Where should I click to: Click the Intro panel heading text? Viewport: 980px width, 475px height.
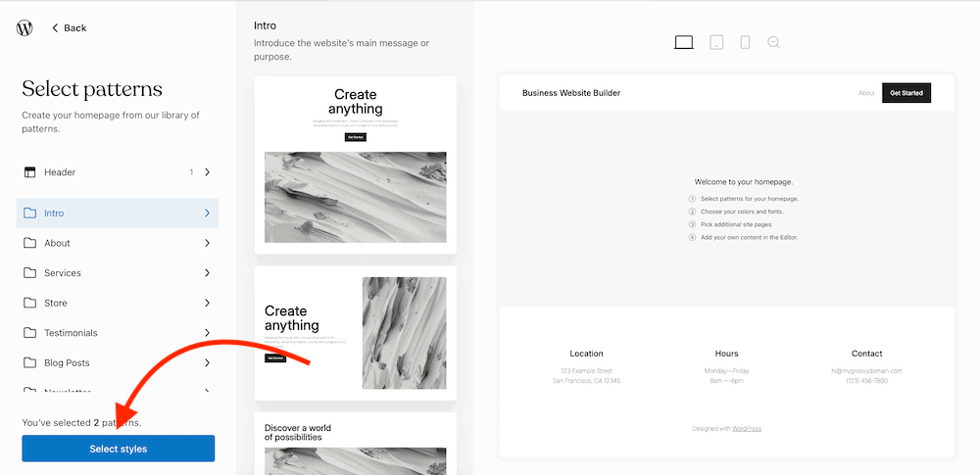pyautogui.click(x=265, y=25)
